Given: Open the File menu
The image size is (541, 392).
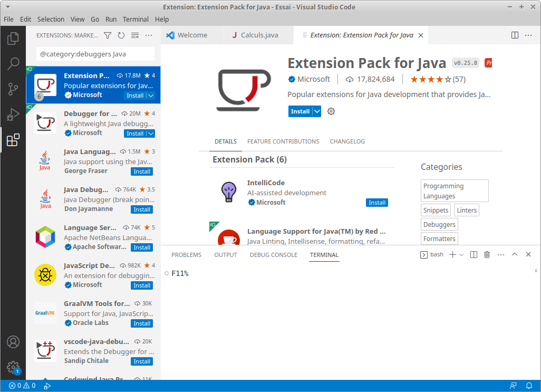Looking at the screenshot, I should click(8, 20).
